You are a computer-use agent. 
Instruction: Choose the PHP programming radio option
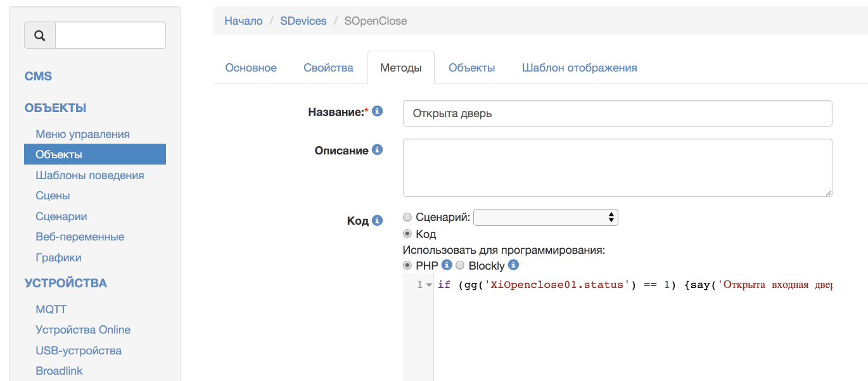(x=407, y=265)
